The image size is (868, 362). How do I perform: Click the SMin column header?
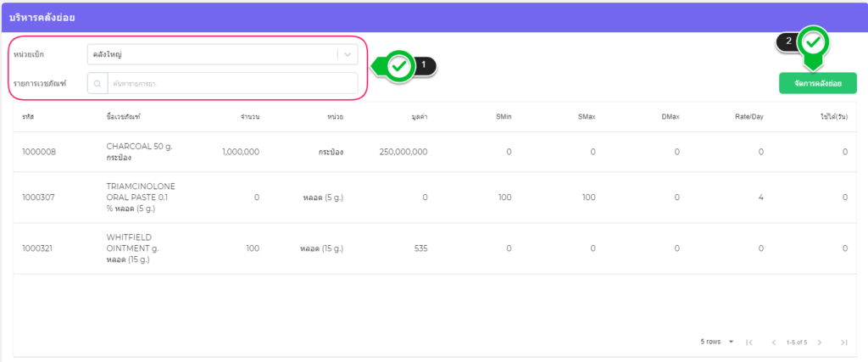tap(504, 116)
